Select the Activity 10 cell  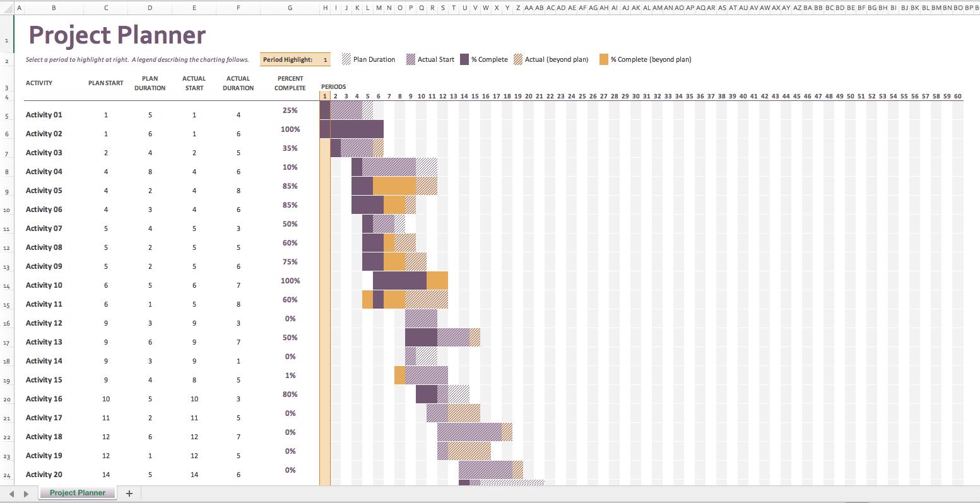(x=44, y=285)
